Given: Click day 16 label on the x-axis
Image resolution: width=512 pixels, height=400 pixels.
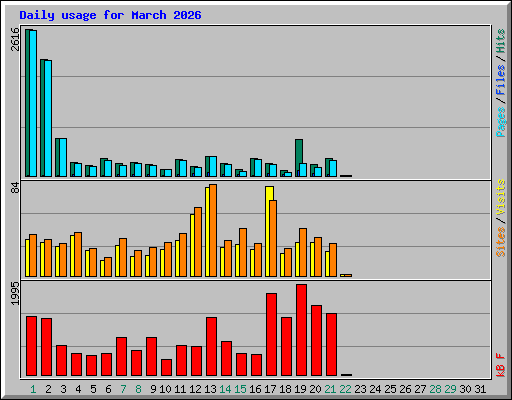Looking at the screenshot, I should (255, 389).
